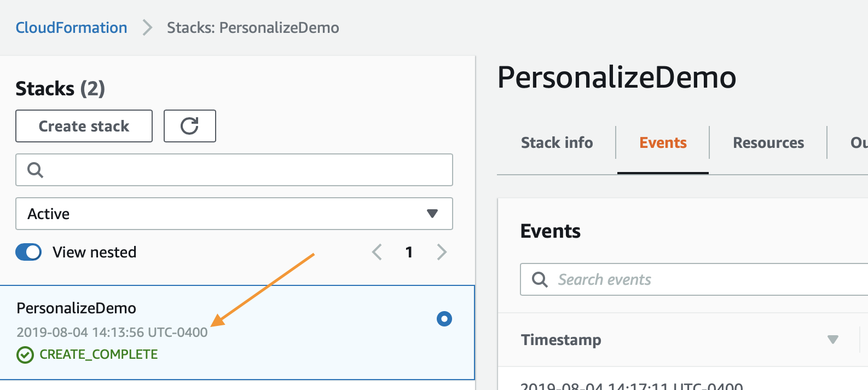Click the Timestamp column header
Viewport: 868px width, 390px height.
[x=561, y=340]
